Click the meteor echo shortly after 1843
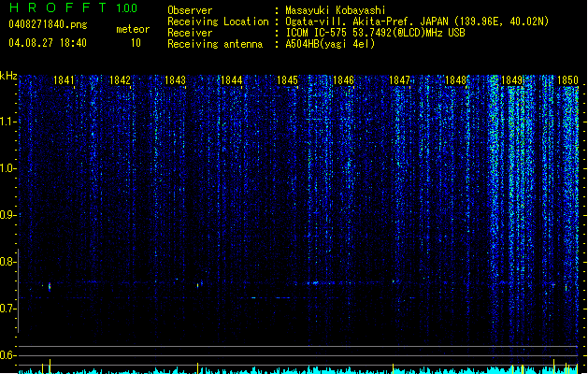The height and width of the screenshot is (374, 588). tap(198, 285)
